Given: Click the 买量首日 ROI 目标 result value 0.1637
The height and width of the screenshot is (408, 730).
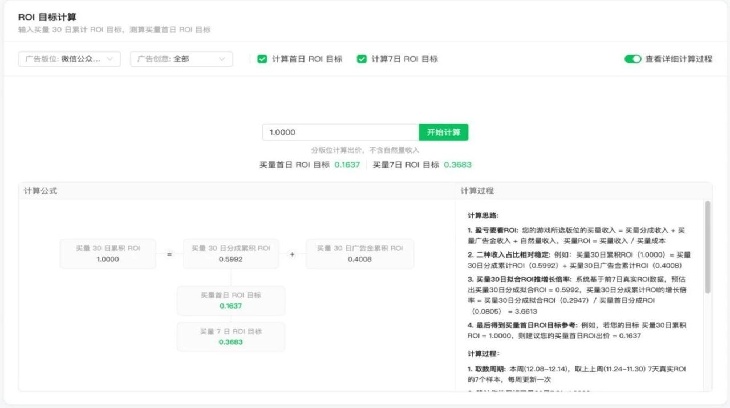Looking at the screenshot, I should 347,164.
